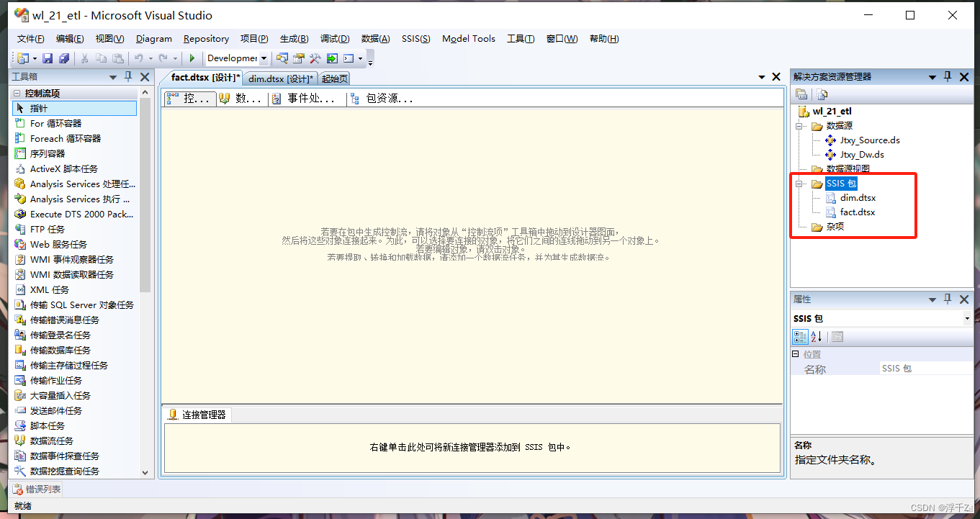Switch to the dim.dtsx [设计] tab
This screenshot has height=519, width=980.
point(280,78)
